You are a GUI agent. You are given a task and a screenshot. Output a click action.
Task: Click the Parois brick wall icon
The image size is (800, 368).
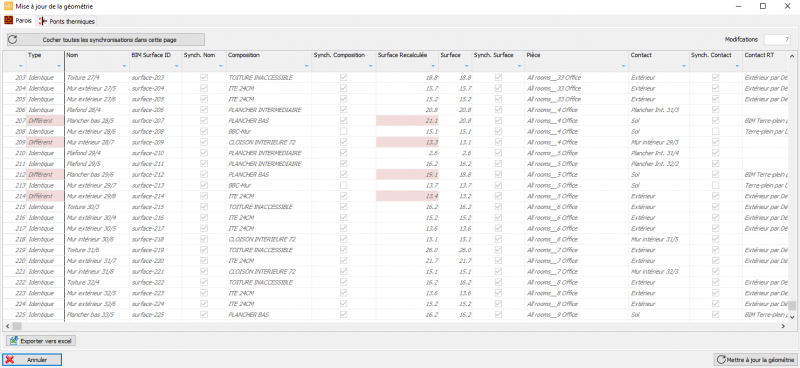(x=9, y=20)
